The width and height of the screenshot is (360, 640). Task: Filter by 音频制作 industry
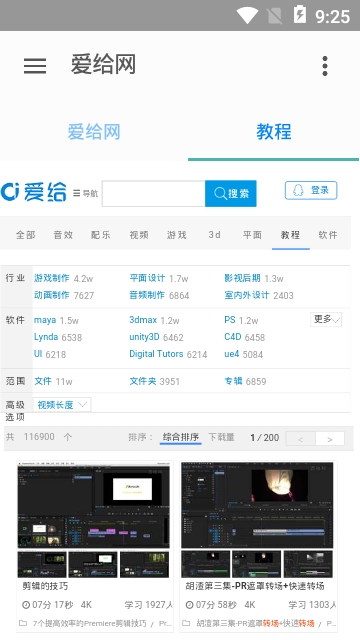point(147,295)
